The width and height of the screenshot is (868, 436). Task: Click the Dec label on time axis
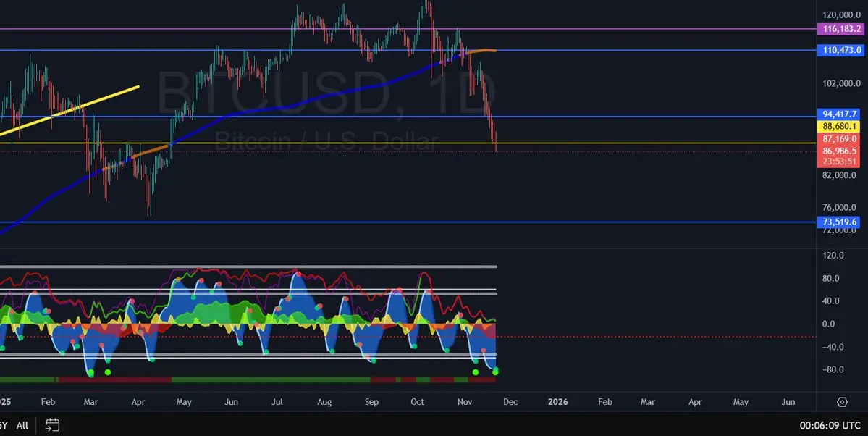[510, 402]
